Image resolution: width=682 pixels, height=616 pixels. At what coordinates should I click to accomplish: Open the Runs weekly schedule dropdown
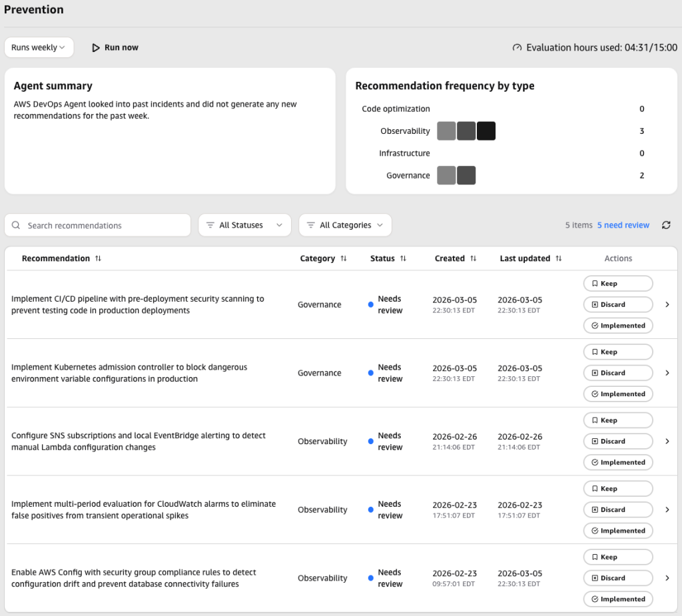coord(39,47)
